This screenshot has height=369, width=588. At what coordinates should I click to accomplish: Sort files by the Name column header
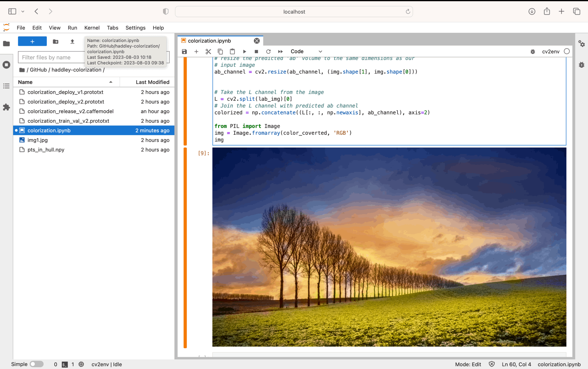(x=25, y=82)
